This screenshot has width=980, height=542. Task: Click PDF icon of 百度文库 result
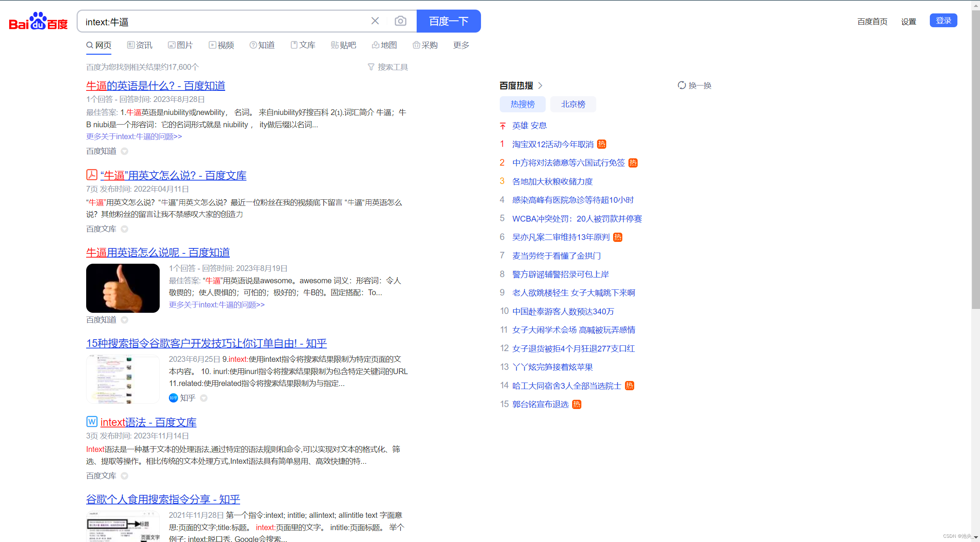92,175
